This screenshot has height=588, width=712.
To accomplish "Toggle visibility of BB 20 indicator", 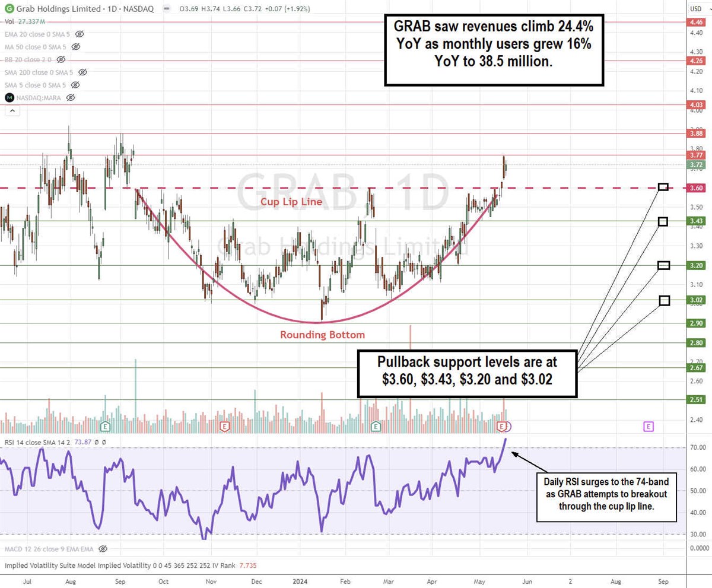I will pyautogui.click(x=61, y=59).
